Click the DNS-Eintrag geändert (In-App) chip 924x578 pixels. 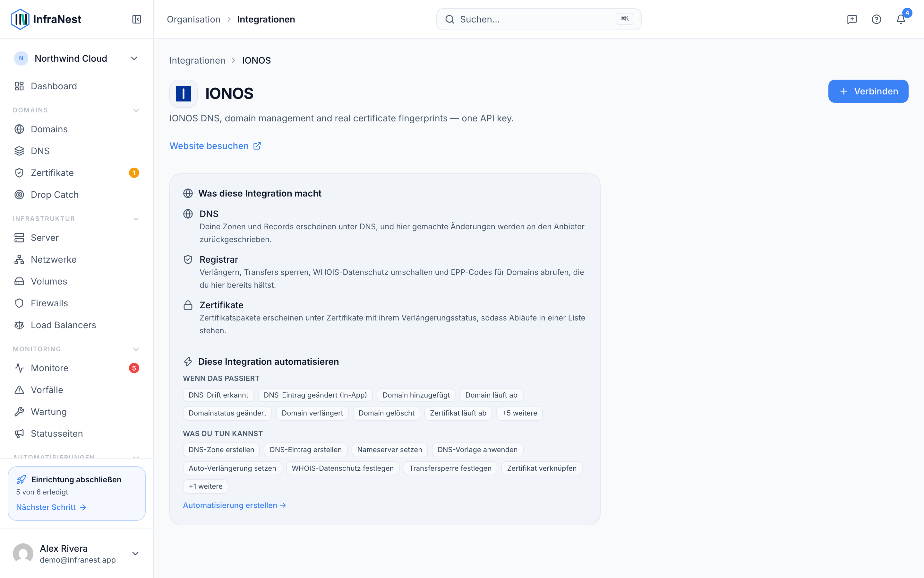point(315,395)
